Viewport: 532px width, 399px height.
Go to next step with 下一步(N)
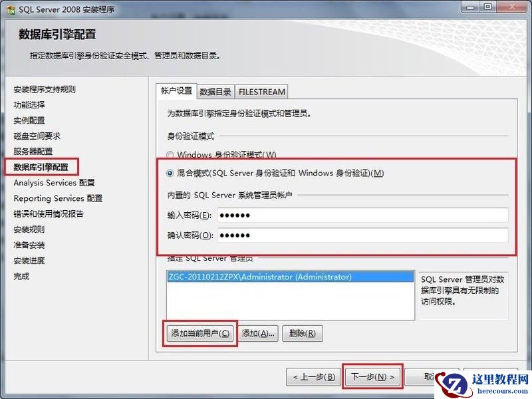[372, 376]
